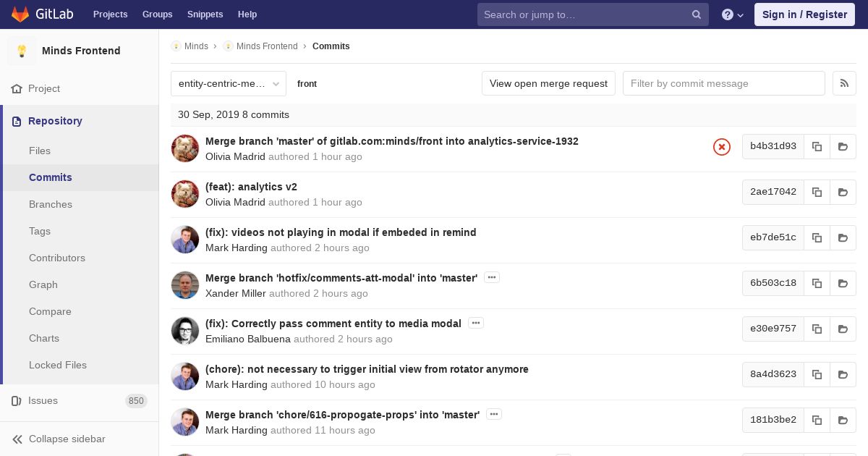Open Tags in repository menu

(40, 231)
